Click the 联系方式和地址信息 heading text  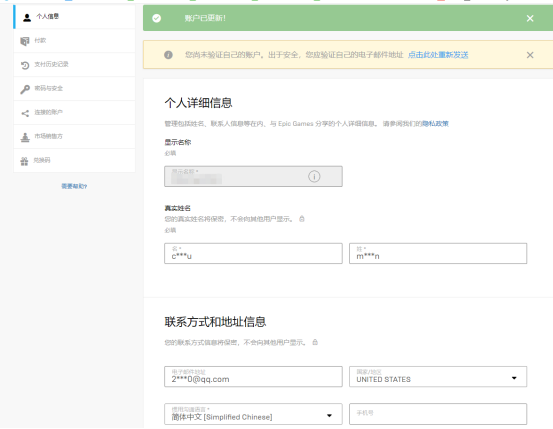pyautogui.click(x=215, y=322)
